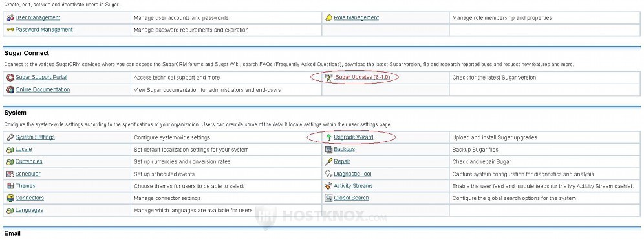This screenshot has height=239, width=644.
Task: Click the 'Check and repair Sugar' description
Action: [482, 162]
